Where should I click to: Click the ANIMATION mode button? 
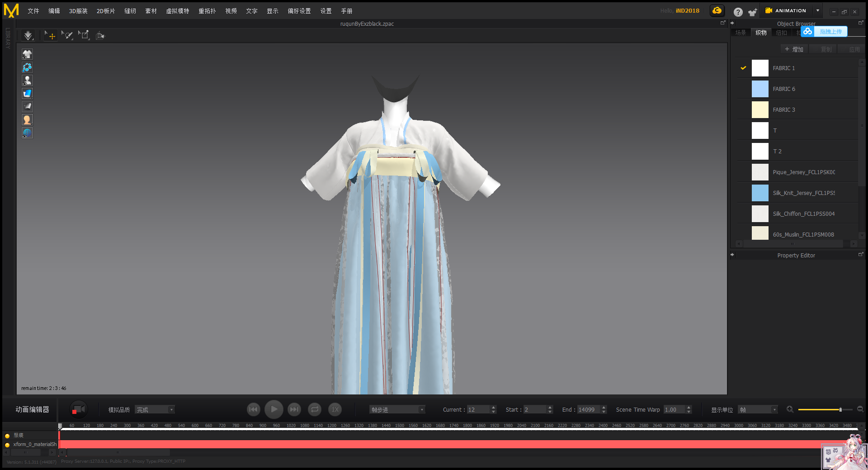[x=786, y=11]
